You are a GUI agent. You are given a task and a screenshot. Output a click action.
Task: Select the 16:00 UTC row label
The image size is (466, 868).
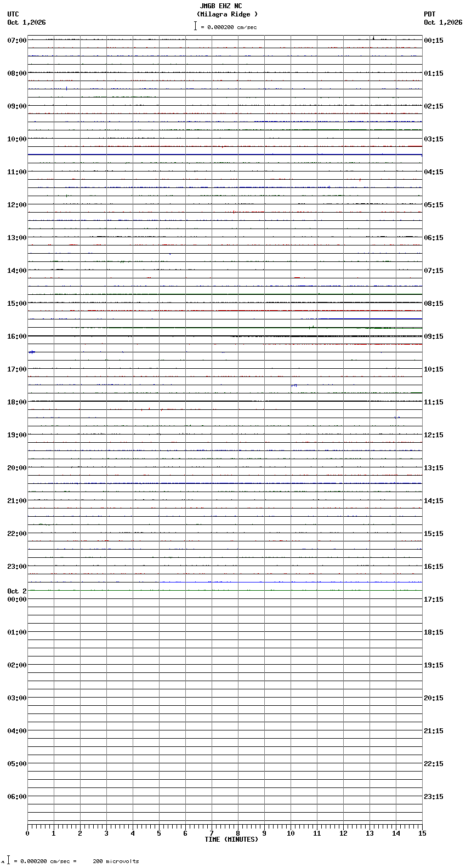point(17,336)
